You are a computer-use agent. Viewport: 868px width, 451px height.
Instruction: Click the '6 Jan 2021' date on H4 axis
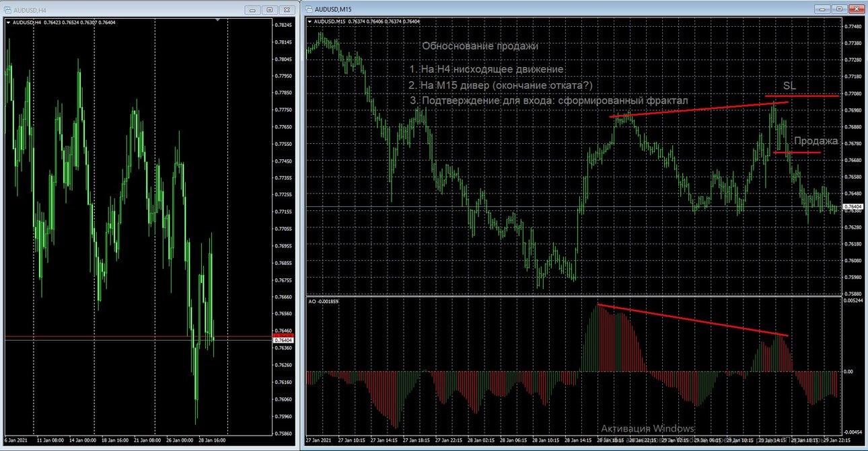tap(17, 440)
